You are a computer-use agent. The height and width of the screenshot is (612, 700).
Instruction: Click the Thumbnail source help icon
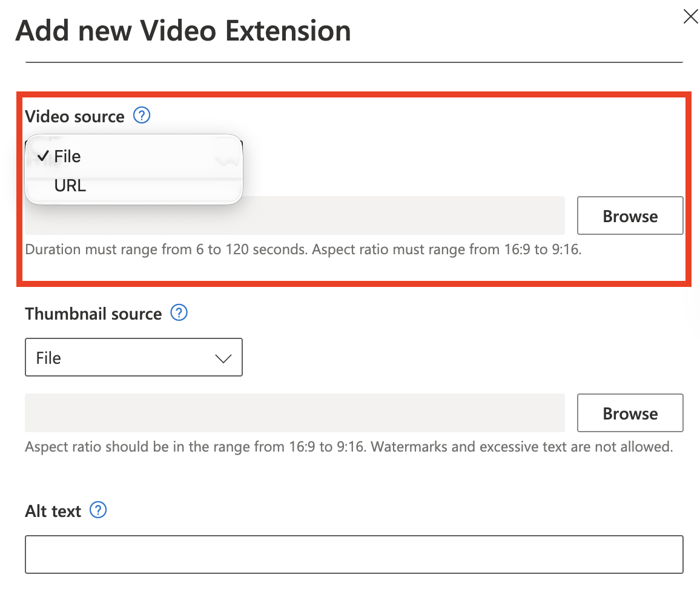[179, 313]
